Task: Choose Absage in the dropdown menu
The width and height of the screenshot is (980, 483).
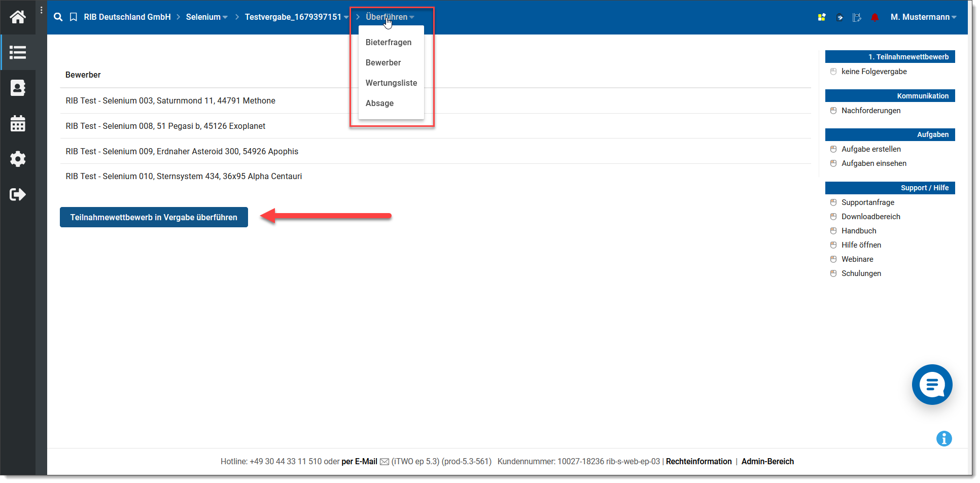Action: (x=379, y=103)
